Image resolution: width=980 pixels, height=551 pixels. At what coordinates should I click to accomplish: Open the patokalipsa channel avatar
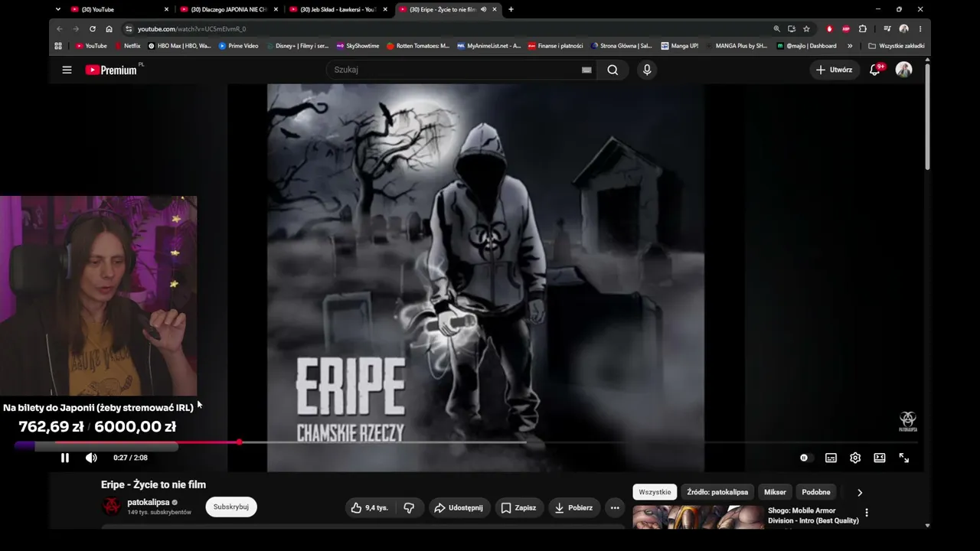(112, 507)
